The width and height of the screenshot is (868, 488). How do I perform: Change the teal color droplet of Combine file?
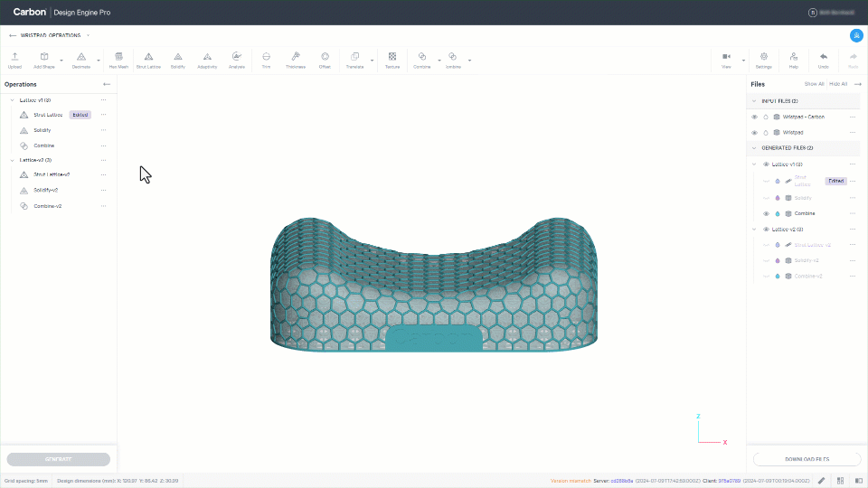pos(778,213)
